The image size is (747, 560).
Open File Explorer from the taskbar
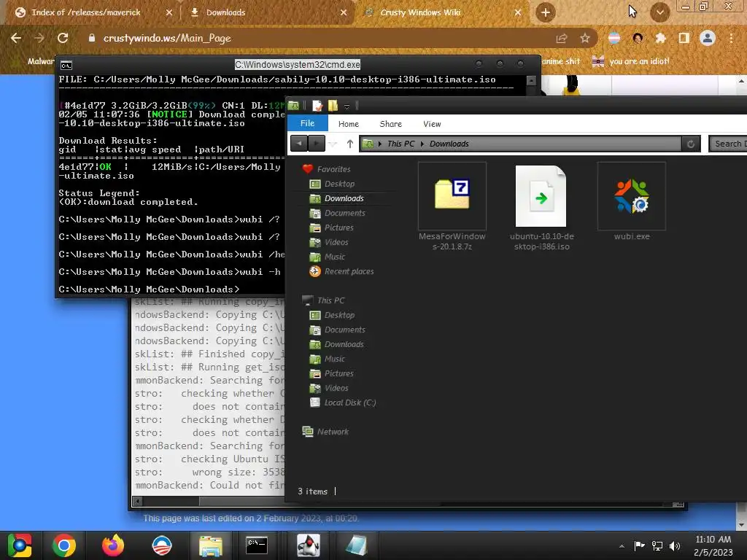point(211,546)
